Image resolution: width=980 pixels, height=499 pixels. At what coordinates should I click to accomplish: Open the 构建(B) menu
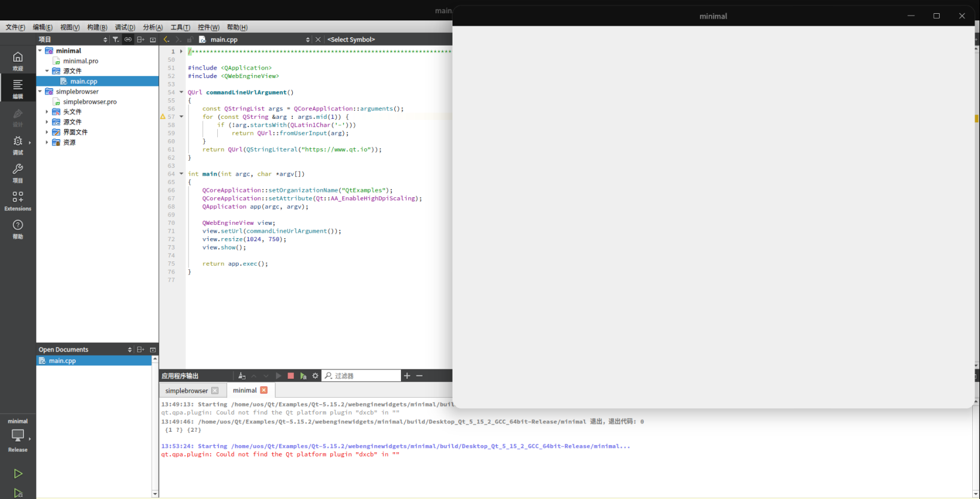point(97,28)
